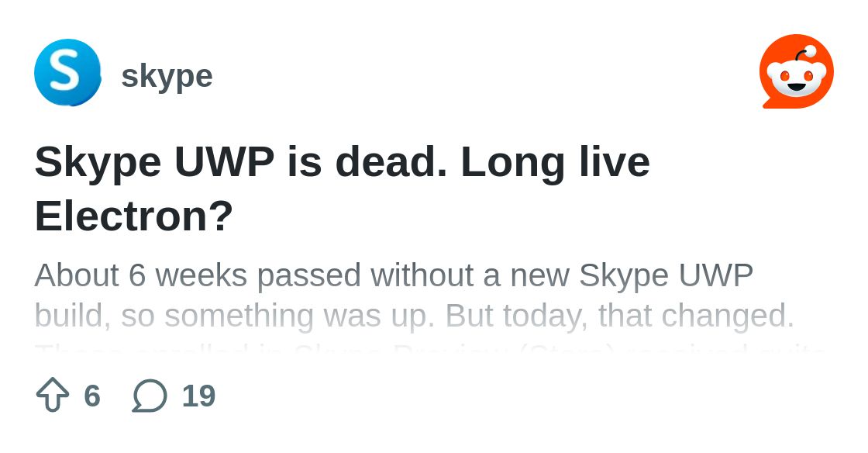
Task: Click the comment count 19
Action: [198, 396]
